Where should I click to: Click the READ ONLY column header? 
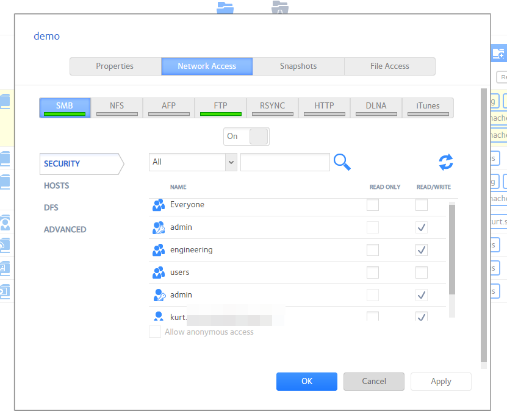[x=385, y=187]
